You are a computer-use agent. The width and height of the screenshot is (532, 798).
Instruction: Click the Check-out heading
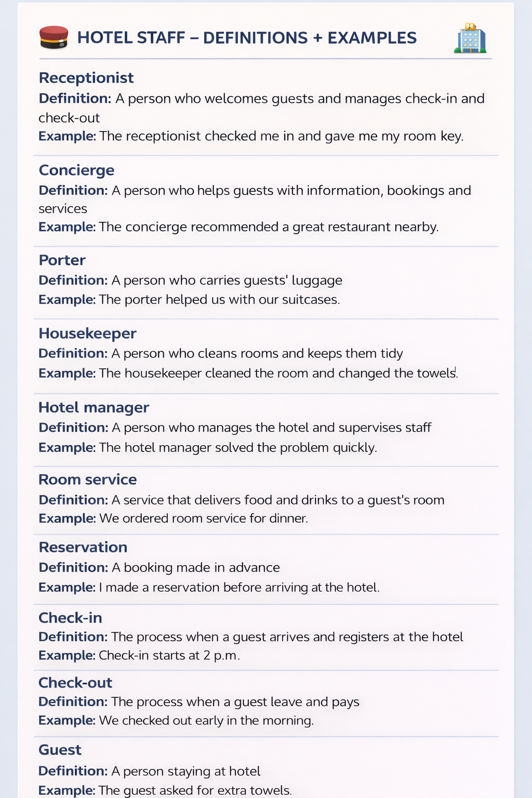click(x=75, y=683)
